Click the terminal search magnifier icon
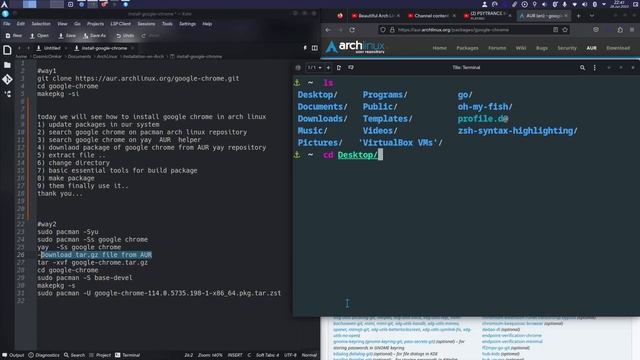This screenshot has width=640, height=360. point(582,68)
